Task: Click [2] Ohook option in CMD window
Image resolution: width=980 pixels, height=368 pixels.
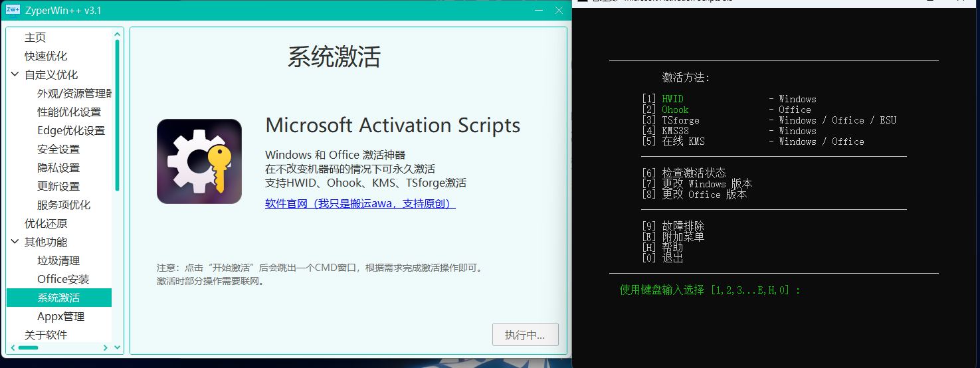Action: click(726, 110)
